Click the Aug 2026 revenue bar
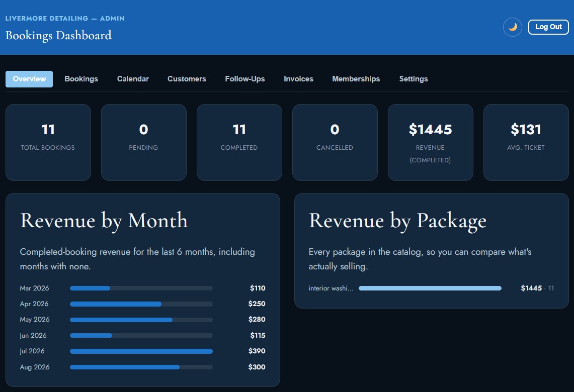The image size is (574, 392). [x=141, y=367]
